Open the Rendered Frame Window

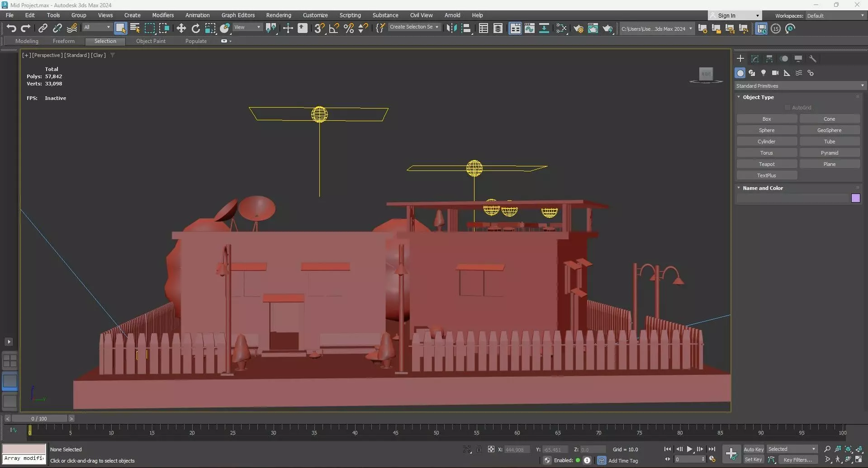593,28
